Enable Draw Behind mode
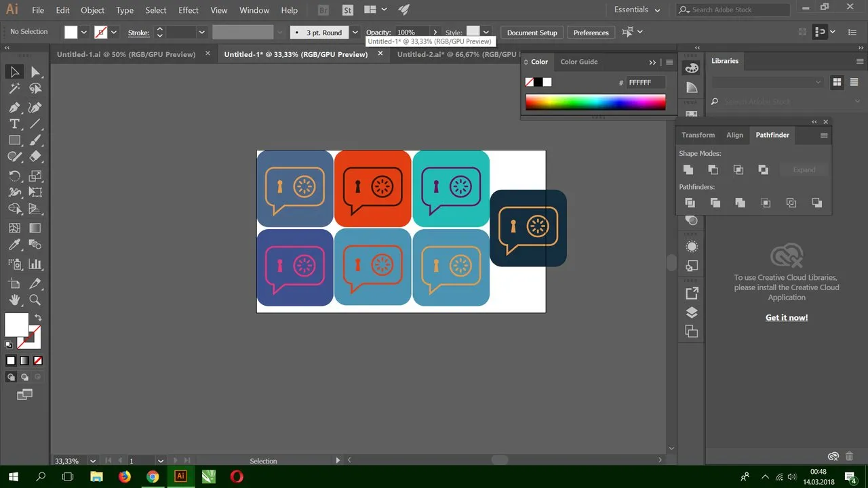868x488 pixels. coord(24,377)
